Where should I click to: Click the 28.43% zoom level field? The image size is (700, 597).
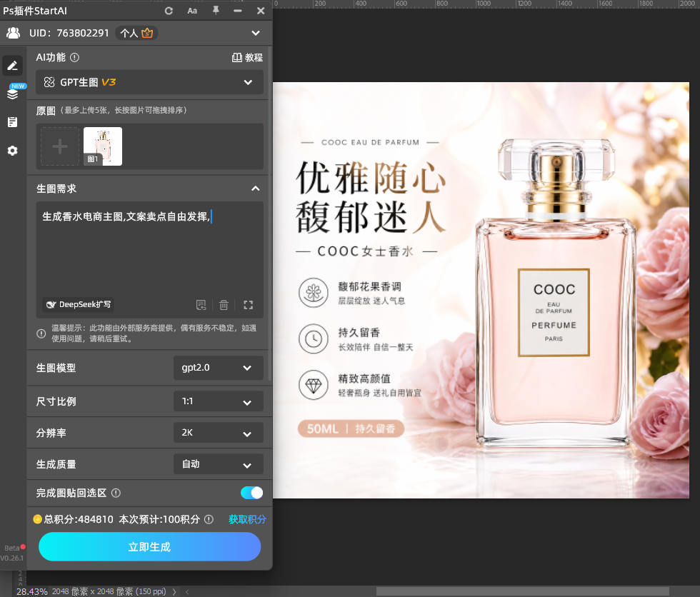point(31,592)
